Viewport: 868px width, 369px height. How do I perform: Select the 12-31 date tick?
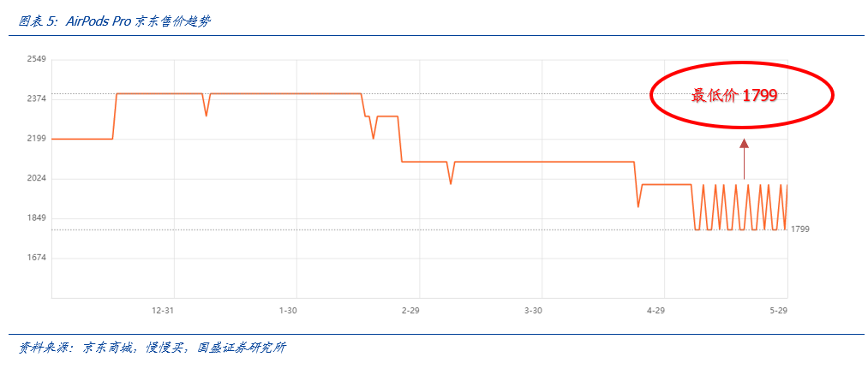click(164, 311)
